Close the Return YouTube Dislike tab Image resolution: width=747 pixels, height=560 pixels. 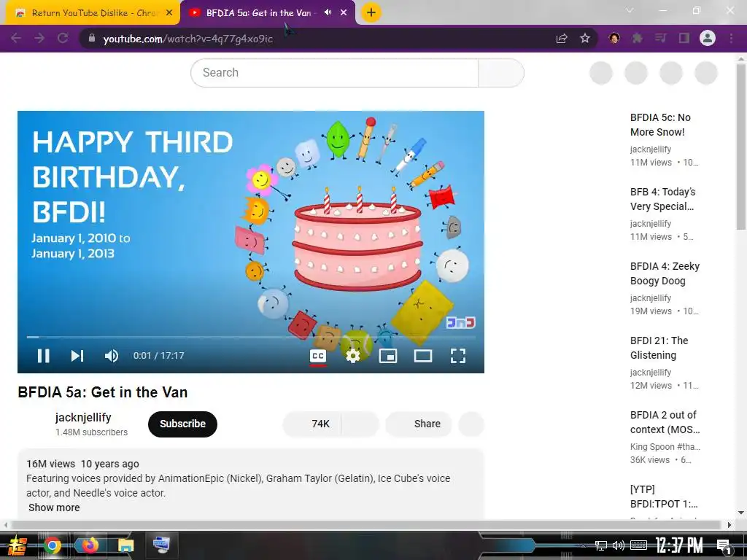click(x=169, y=13)
